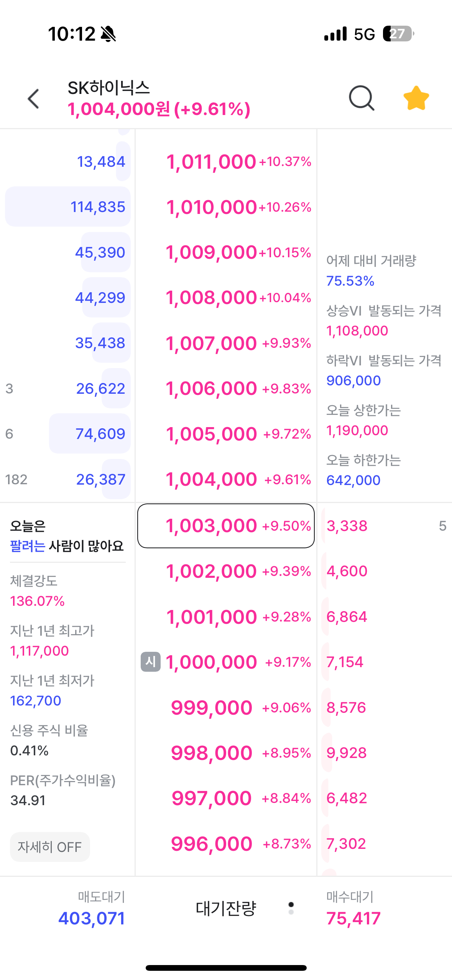Screen dimensions: 452x980
Task: Tap the muted bell icon in status bar
Action: click(108, 34)
